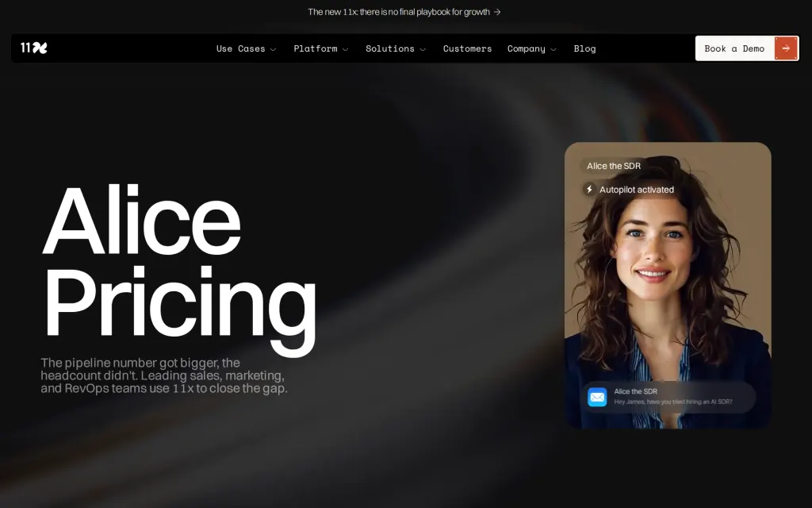Image resolution: width=812 pixels, height=508 pixels.
Task: Open the Company menu
Action: pos(532,48)
